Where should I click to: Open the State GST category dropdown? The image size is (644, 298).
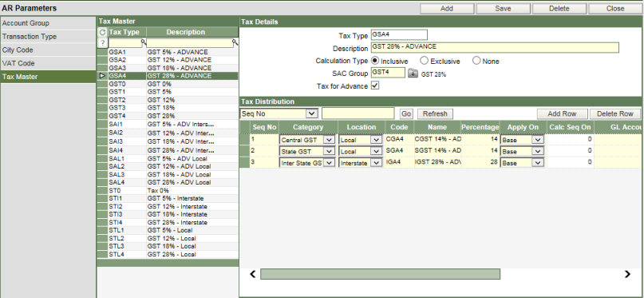329,152
